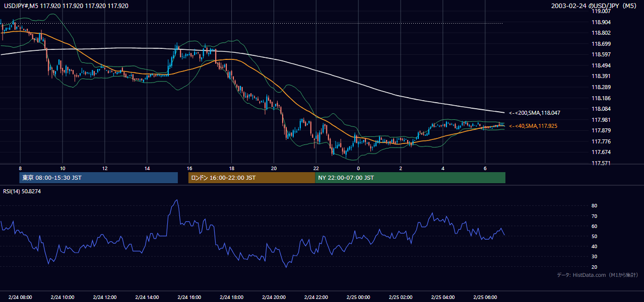Click hour label 18 under price chart
This screenshot has height=302, width=644.
pyautogui.click(x=232, y=168)
